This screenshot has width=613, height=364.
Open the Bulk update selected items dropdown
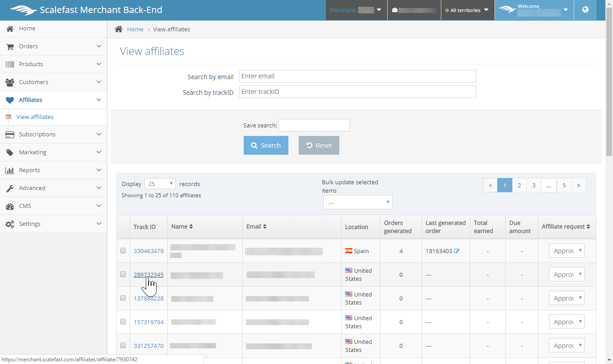tap(358, 203)
